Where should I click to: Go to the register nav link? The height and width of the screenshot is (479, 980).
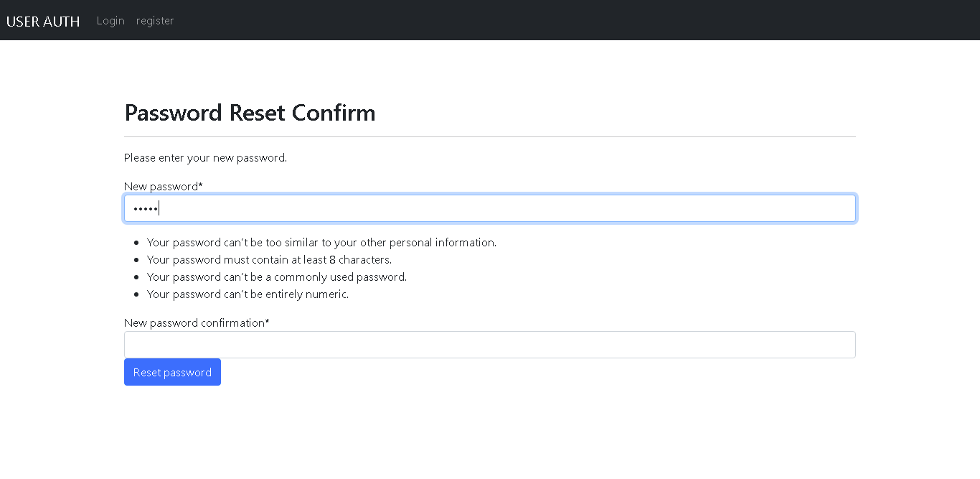[155, 21]
